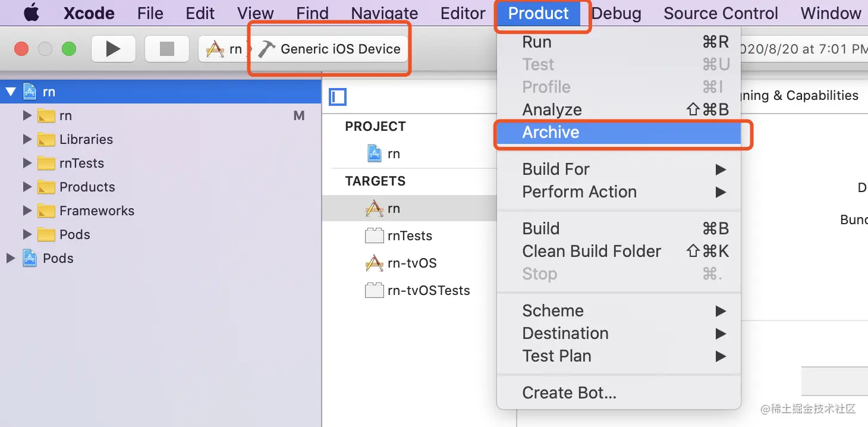
Task: Open the Edit menu
Action: point(200,13)
